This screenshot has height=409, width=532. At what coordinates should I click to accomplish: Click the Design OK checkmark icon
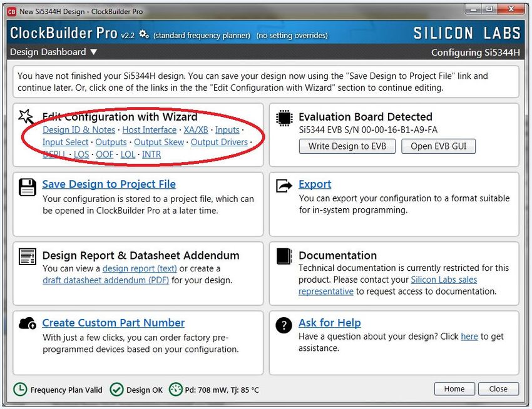click(x=116, y=390)
